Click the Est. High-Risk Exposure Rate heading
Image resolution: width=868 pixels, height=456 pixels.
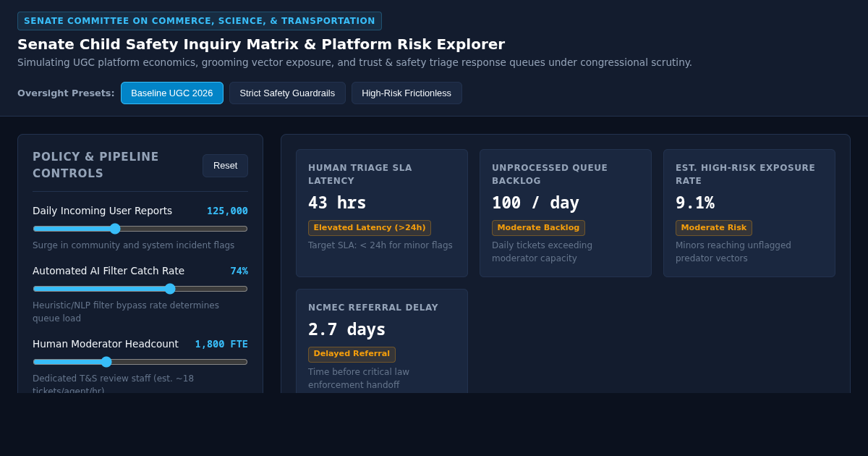coord(745,174)
